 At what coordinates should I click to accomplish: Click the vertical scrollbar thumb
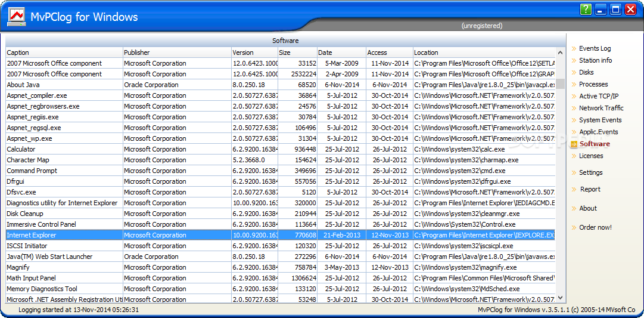tap(560, 84)
